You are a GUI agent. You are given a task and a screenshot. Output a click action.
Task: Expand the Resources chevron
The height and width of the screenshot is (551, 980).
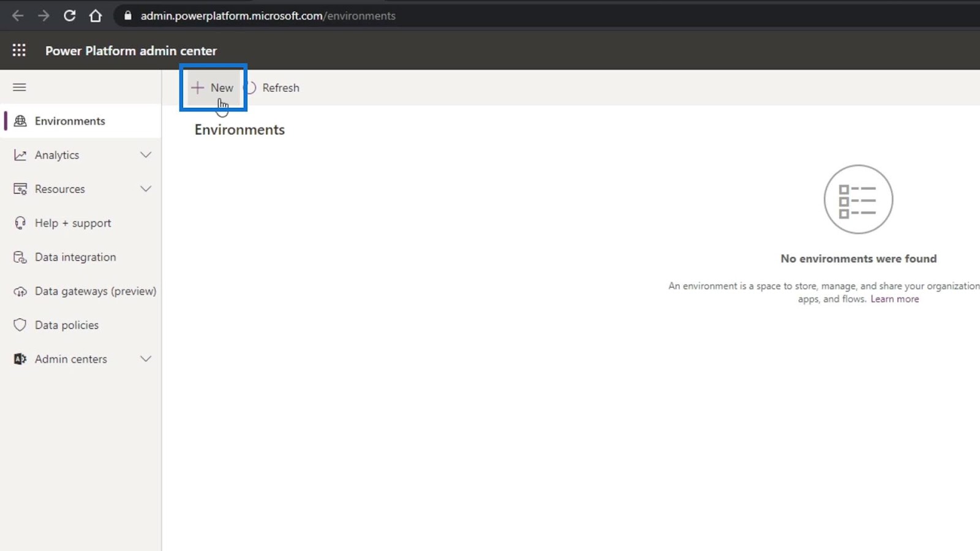pos(146,189)
